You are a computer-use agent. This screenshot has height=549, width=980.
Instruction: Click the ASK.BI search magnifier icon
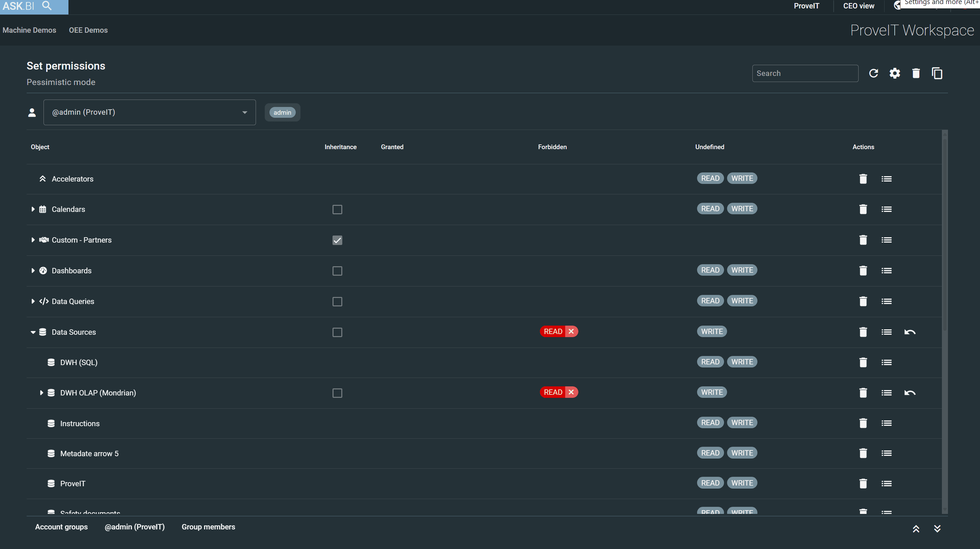[47, 6]
